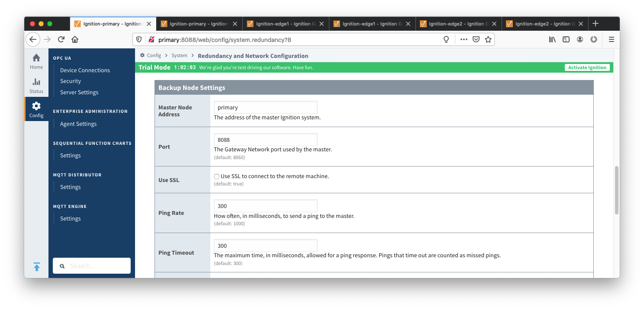
Task: Bookmark this page with star icon
Action: [488, 39]
